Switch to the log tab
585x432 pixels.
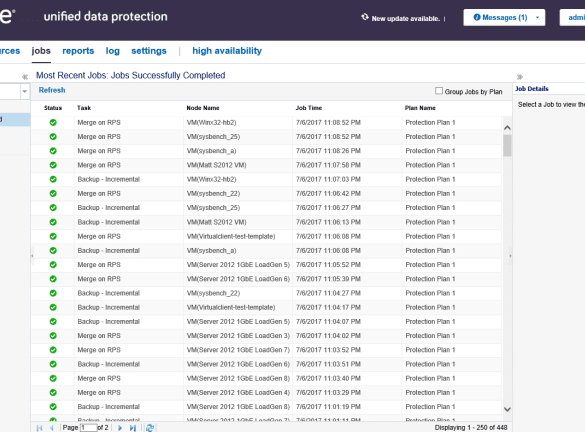coord(112,51)
